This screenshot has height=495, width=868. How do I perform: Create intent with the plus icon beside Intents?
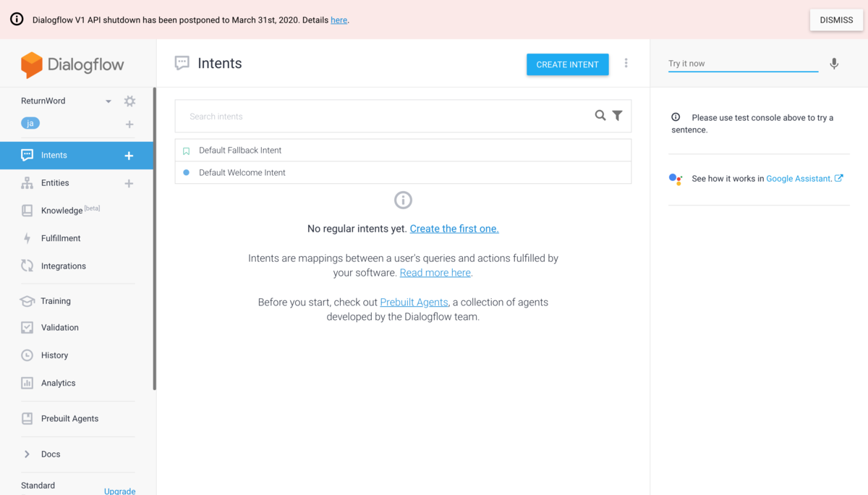[129, 156]
